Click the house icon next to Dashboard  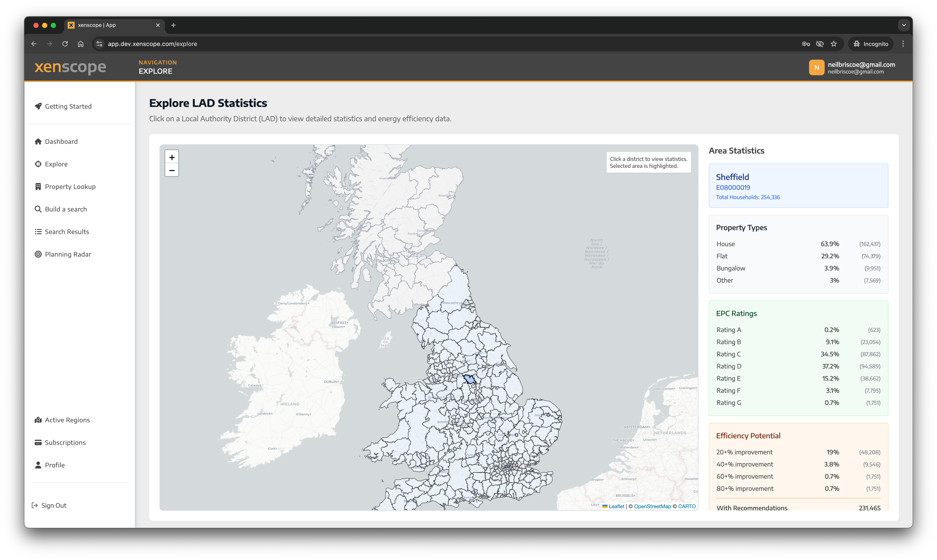[x=38, y=141]
